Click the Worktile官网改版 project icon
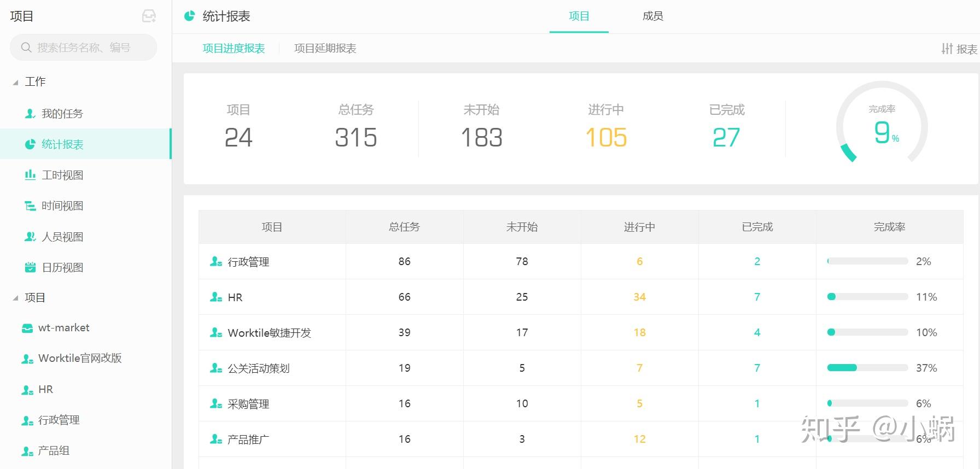This screenshot has height=469, width=980. tap(27, 359)
